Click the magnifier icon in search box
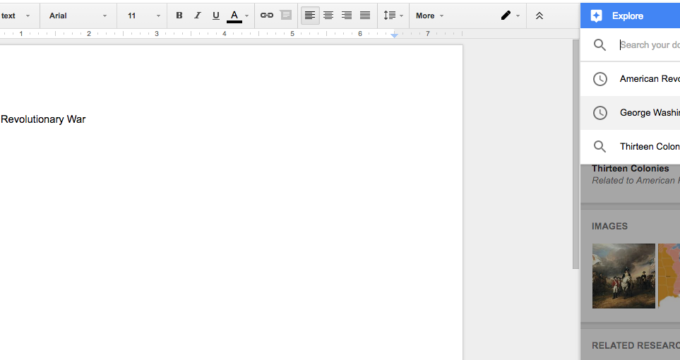 pyautogui.click(x=600, y=45)
